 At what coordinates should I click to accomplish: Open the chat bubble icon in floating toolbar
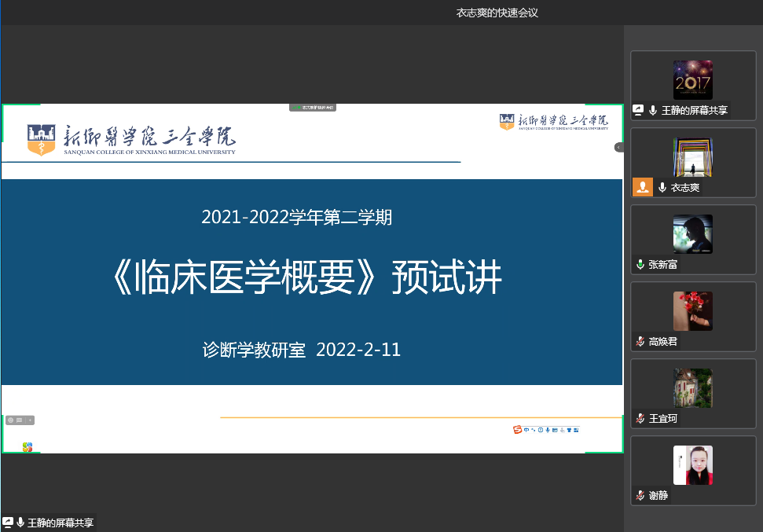click(20, 420)
